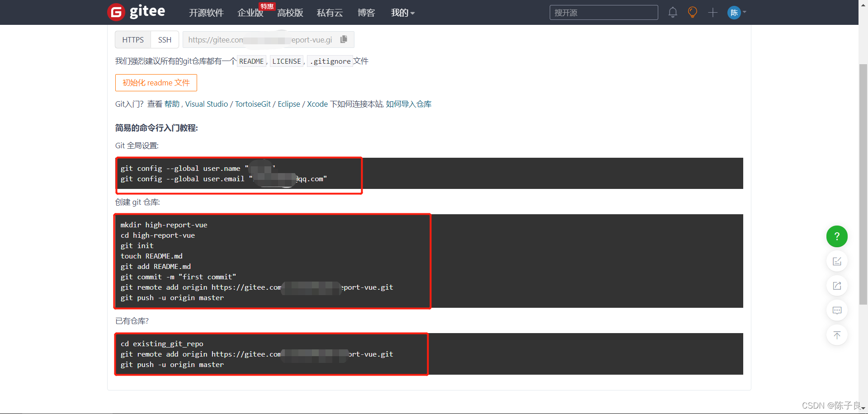
Task: Open the 博客 navigation item
Action: (x=366, y=13)
